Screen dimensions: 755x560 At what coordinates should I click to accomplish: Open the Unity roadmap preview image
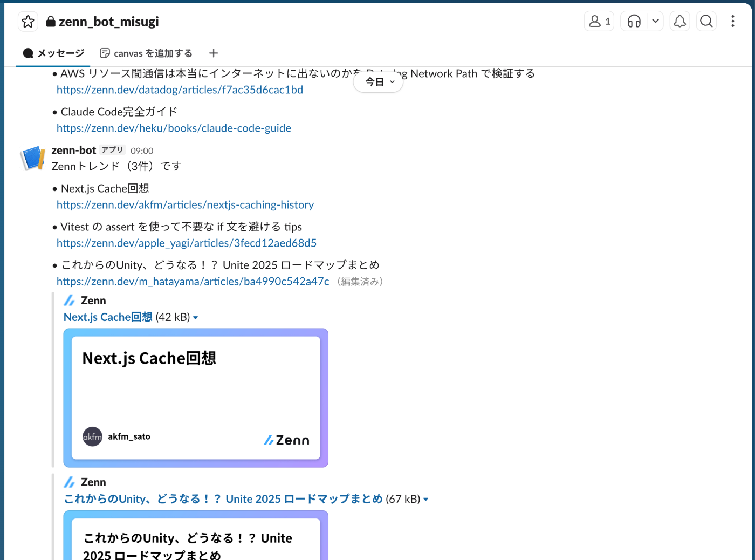coord(196,535)
